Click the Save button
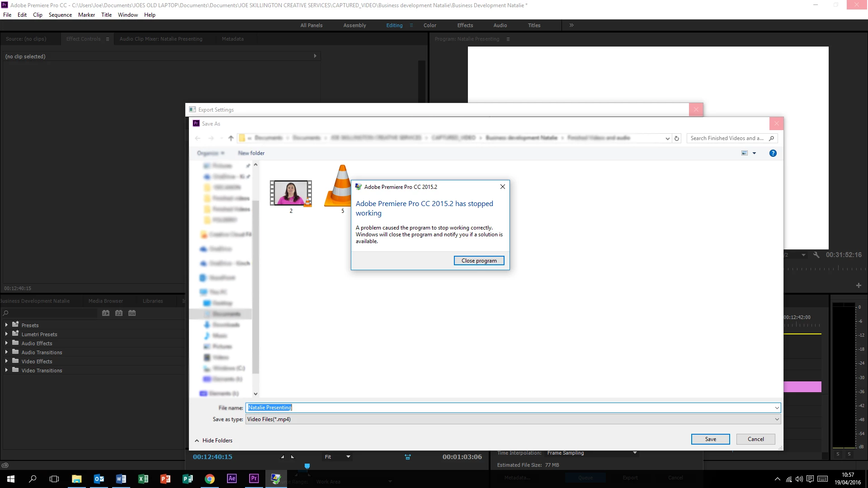The width and height of the screenshot is (868, 488). tap(710, 439)
